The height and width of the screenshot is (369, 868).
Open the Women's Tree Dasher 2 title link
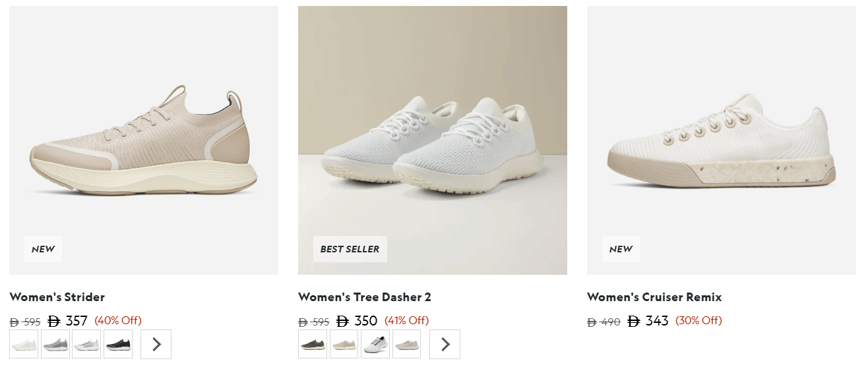(x=365, y=297)
